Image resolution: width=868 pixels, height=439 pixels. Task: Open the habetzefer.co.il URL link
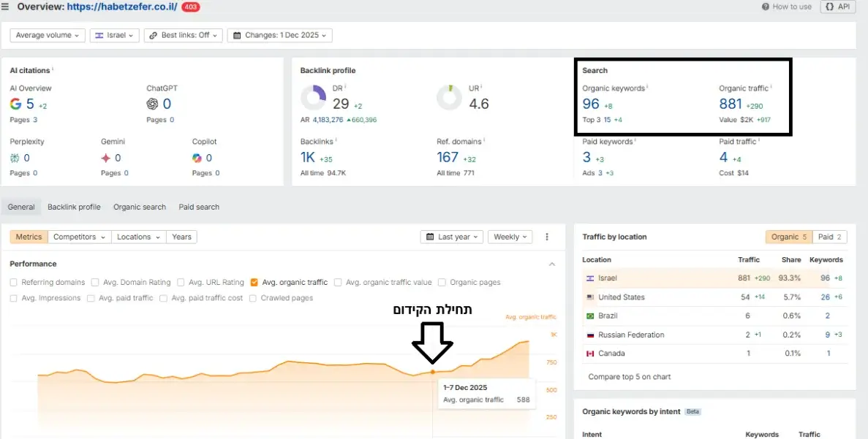(121, 7)
